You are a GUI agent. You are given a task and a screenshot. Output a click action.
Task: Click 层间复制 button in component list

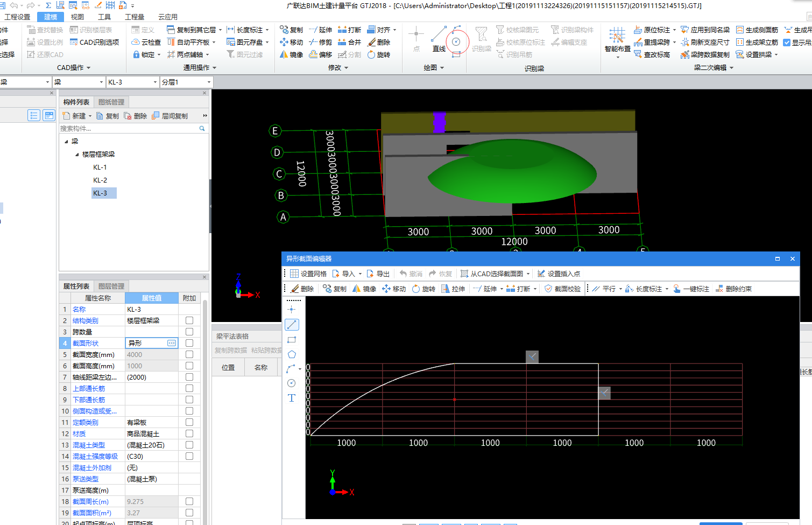[170, 116]
